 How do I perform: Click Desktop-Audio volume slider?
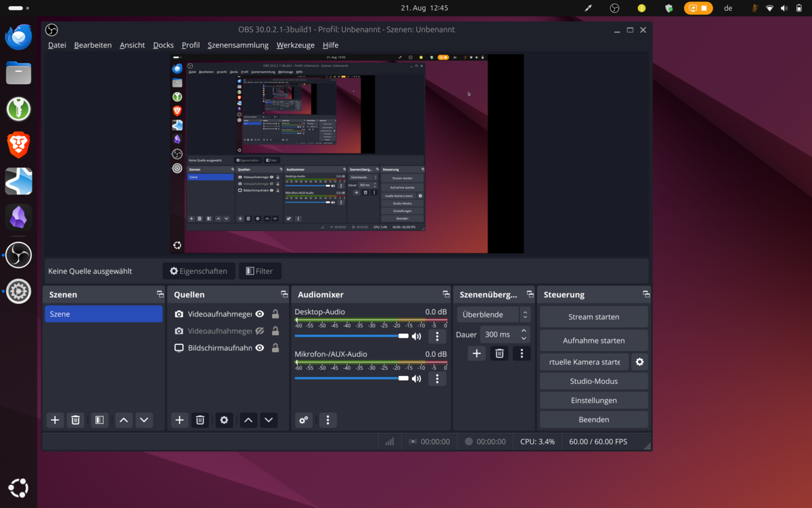[351, 336]
